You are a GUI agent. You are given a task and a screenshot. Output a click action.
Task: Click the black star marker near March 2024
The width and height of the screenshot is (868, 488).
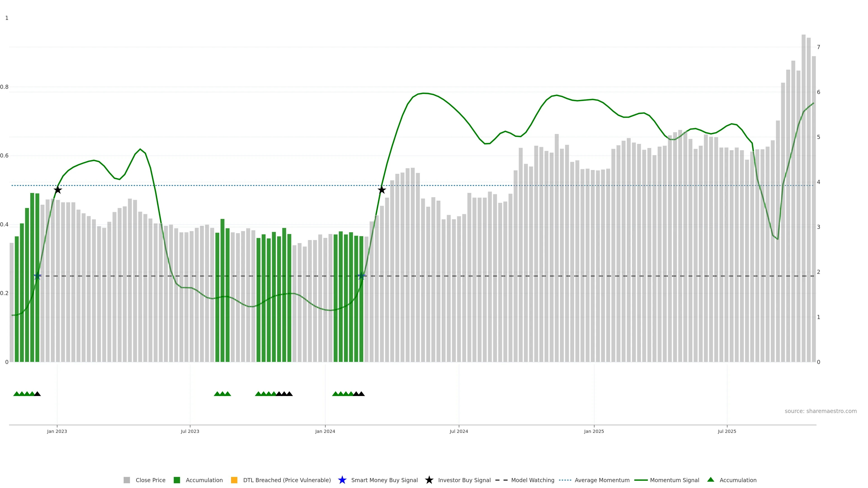[x=381, y=190]
